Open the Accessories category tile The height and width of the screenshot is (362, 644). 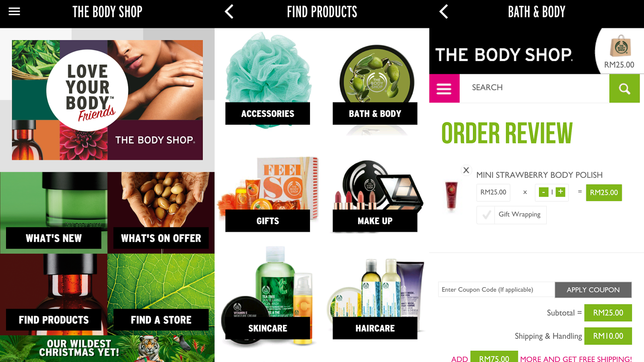(268, 80)
